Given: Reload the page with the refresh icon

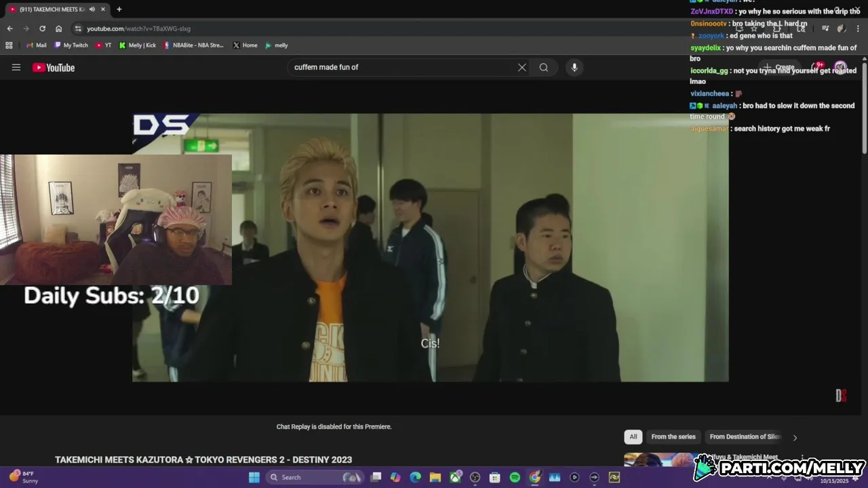Looking at the screenshot, I should click(42, 28).
